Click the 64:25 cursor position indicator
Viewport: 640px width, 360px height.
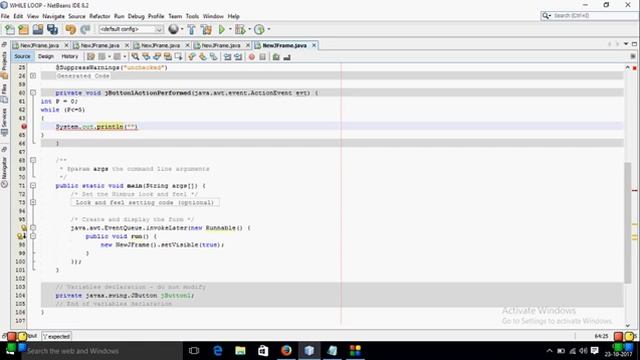coord(601,336)
